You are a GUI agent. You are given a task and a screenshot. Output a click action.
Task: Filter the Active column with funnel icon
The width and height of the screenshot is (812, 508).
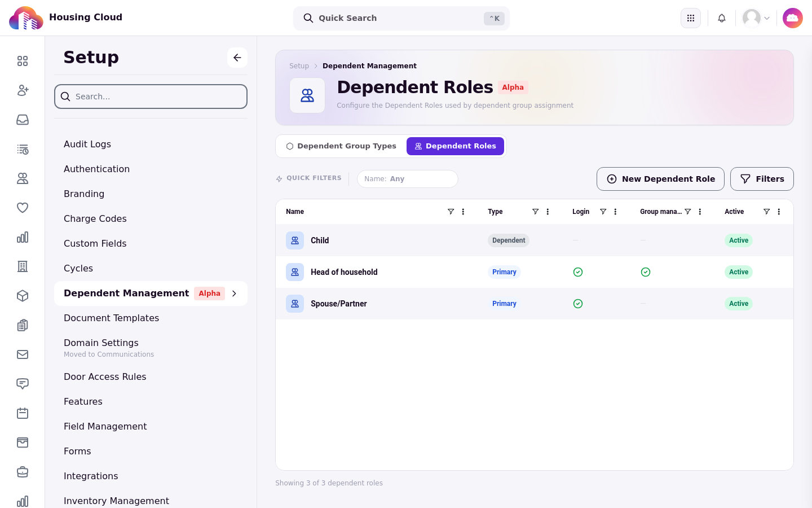pyautogui.click(x=766, y=212)
